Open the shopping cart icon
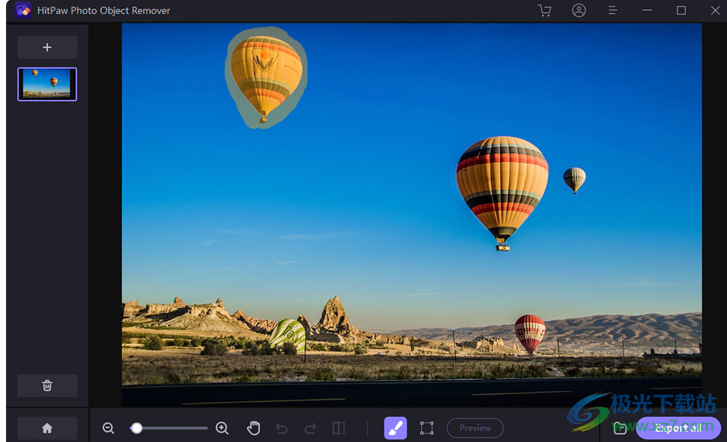This screenshot has width=727, height=442. pos(545,10)
